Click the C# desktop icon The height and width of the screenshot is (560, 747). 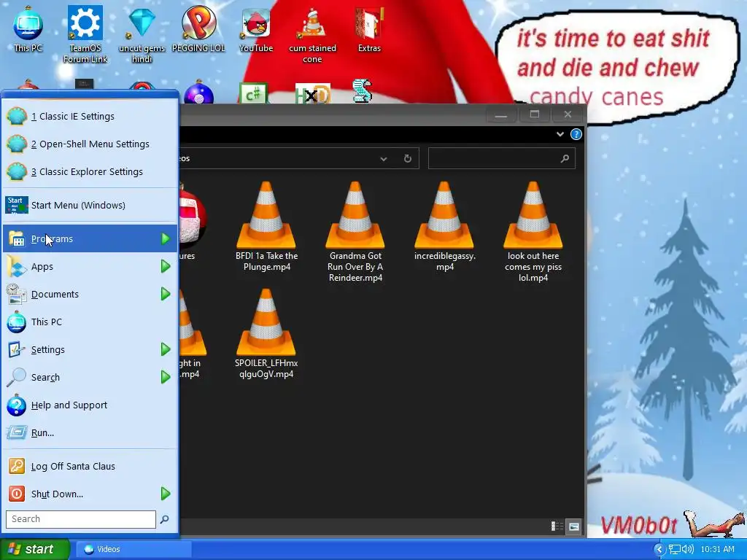tap(253, 93)
